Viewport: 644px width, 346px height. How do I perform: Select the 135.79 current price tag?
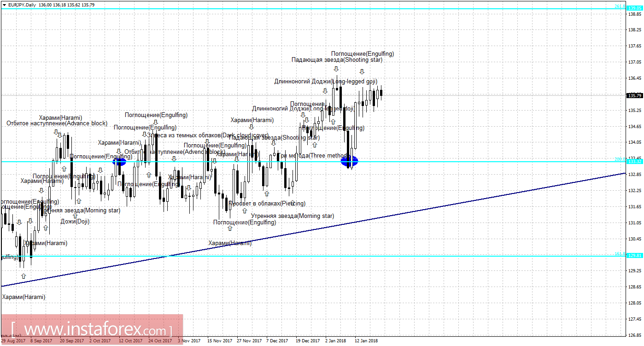click(x=634, y=95)
